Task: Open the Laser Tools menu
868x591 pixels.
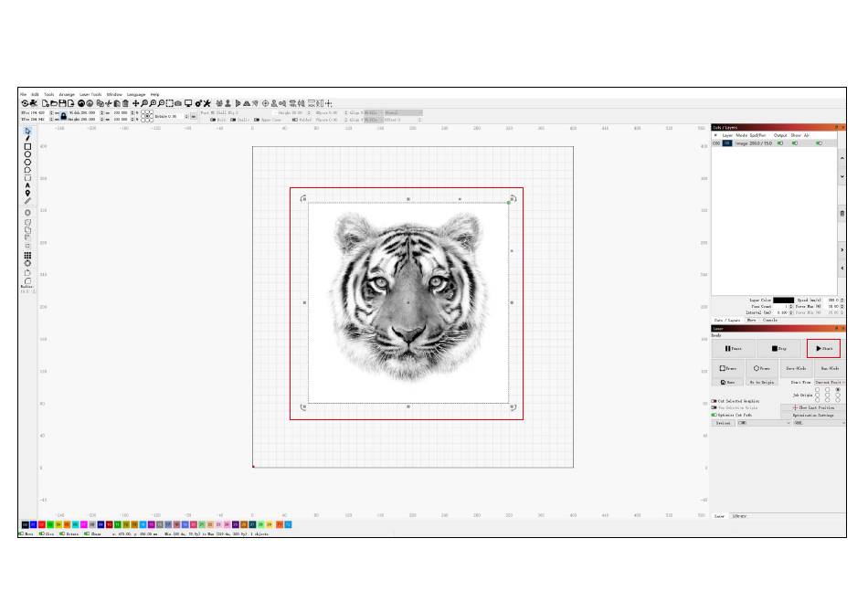Action: [x=90, y=94]
